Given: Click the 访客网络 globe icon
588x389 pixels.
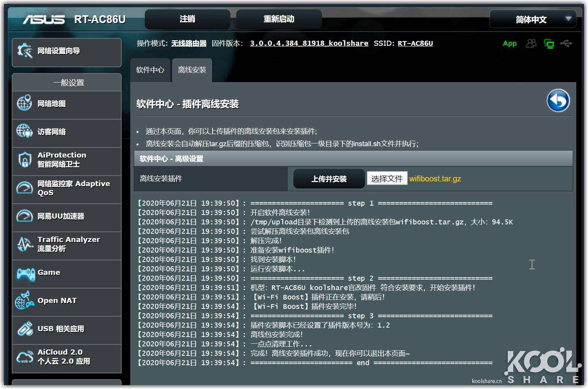Looking at the screenshot, I should point(24,131).
